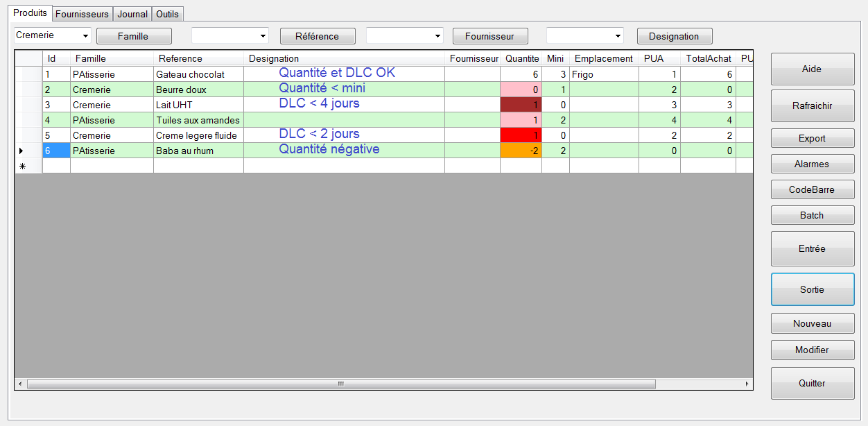Click the Entrée stock button
This screenshot has height=426, width=868.
[x=813, y=248]
